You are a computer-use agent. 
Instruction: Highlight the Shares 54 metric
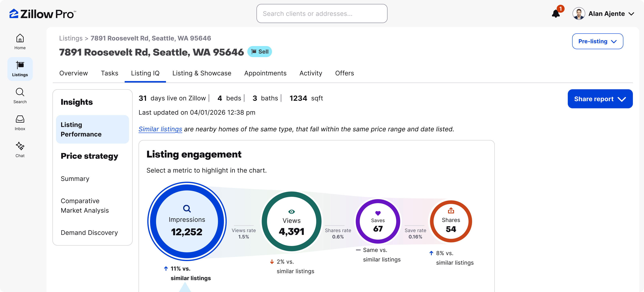pos(451,221)
